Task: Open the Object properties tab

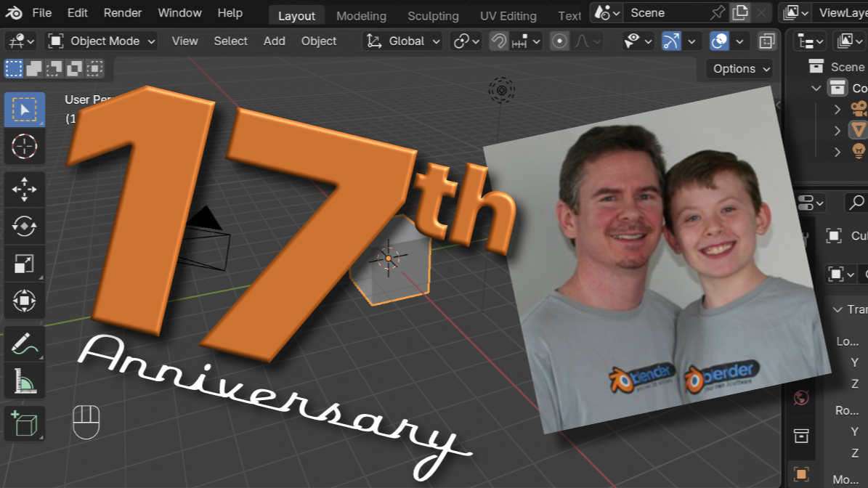Action: pyautogui.click(x=801, y=474)
